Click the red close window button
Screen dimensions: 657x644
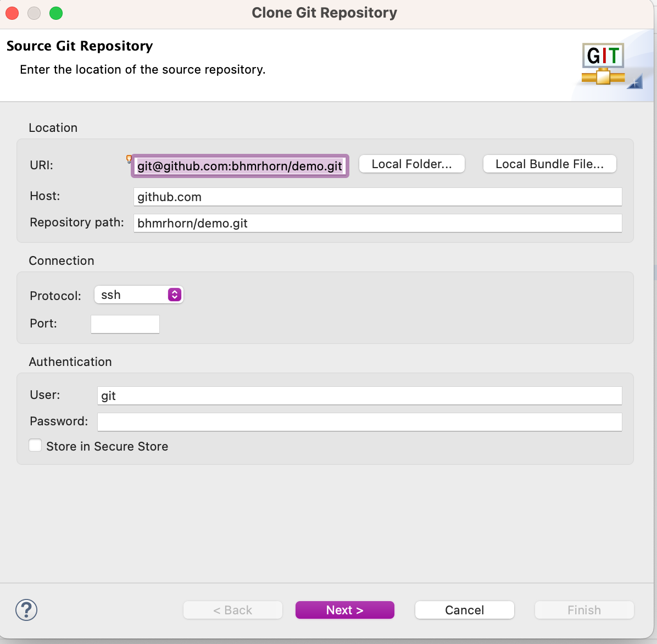click(x=12, y=13)
